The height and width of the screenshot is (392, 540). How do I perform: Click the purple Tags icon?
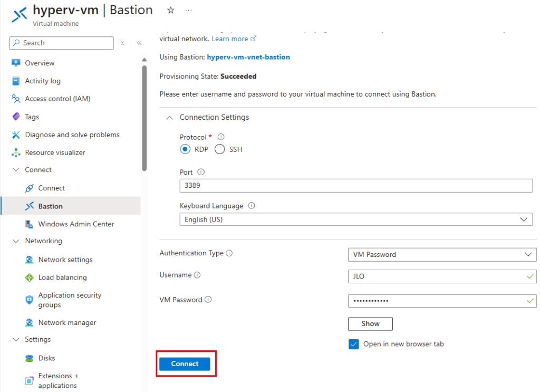pyautogui.click(x=16, y=117)
